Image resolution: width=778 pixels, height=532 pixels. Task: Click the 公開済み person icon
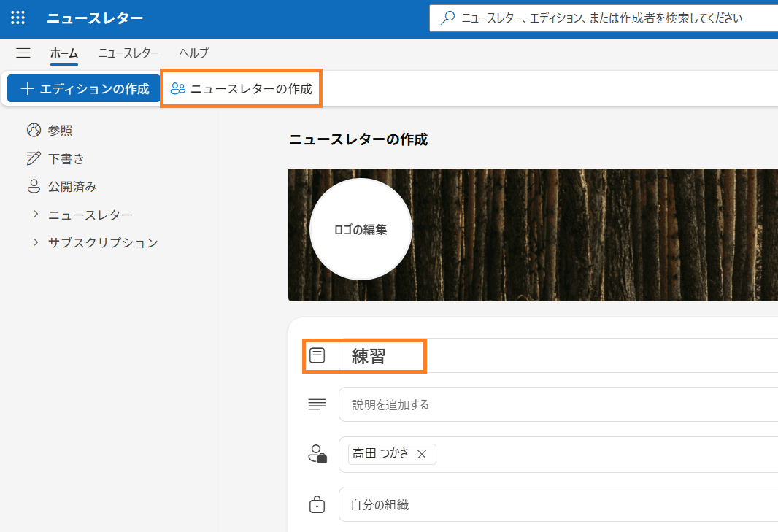point(34,187)
